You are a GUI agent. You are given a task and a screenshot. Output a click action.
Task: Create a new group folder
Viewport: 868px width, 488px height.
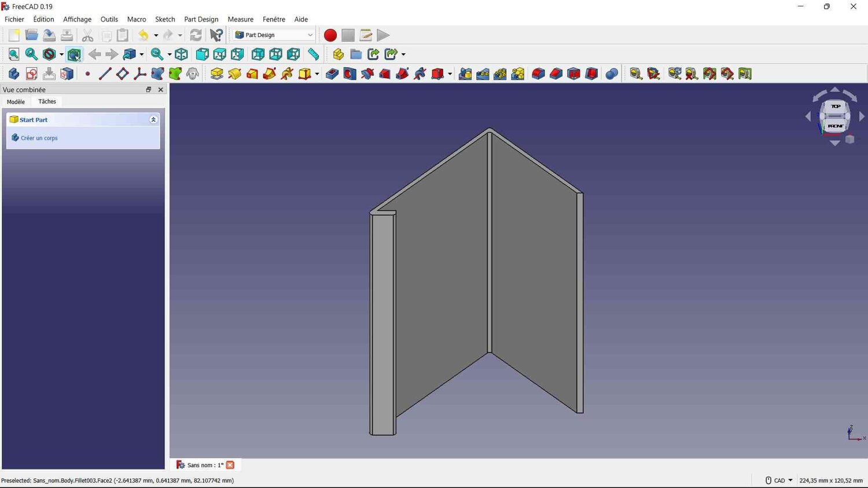pyautogui.click(x=356, y=54)
